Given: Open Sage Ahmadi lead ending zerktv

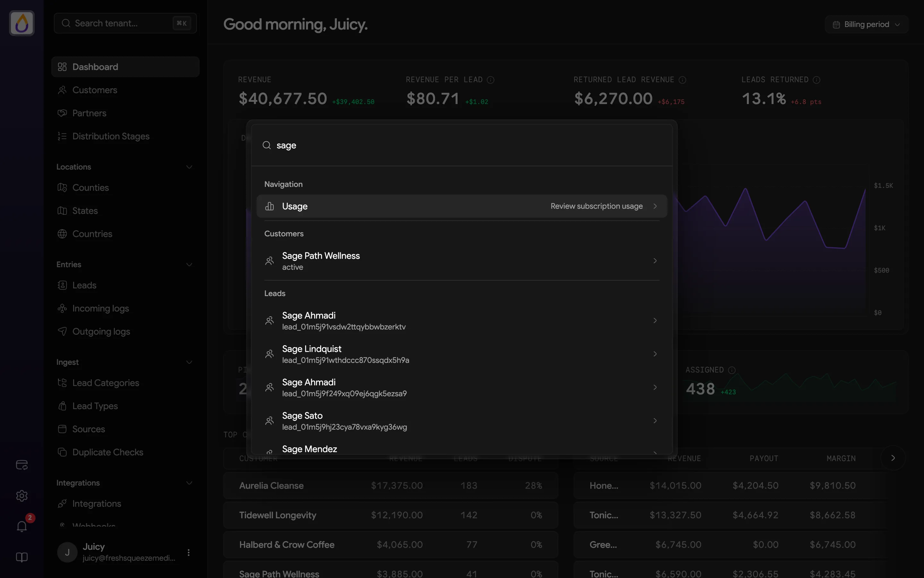Looking at the screenshot, I should tap(462, 321).
